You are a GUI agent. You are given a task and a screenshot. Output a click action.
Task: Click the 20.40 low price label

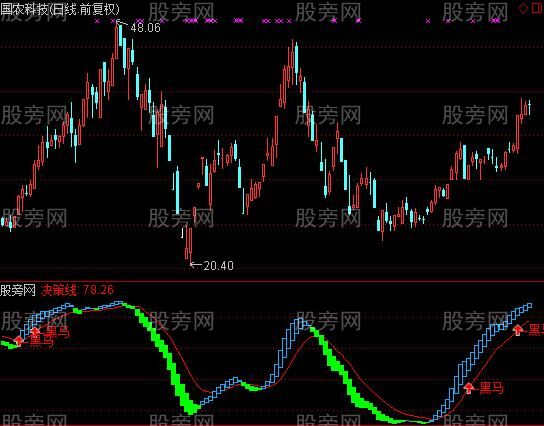tap(218, 266)
